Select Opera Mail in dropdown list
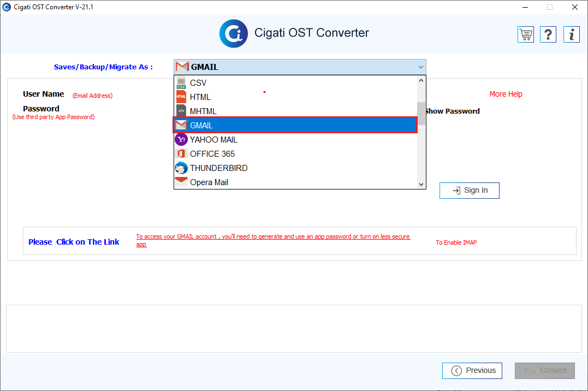This screenshot has width=588, height=391. [295, 182]
